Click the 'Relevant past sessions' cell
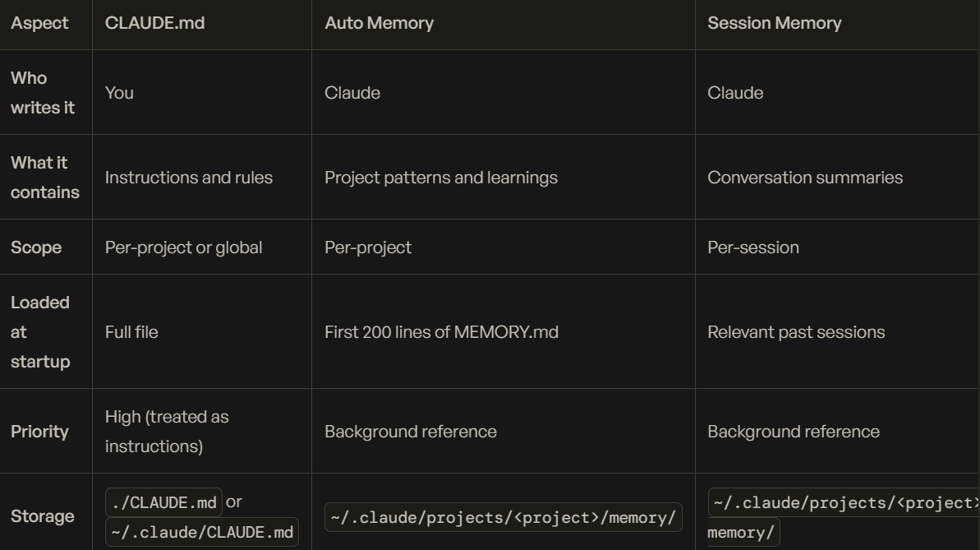 (x=796, y=331)
